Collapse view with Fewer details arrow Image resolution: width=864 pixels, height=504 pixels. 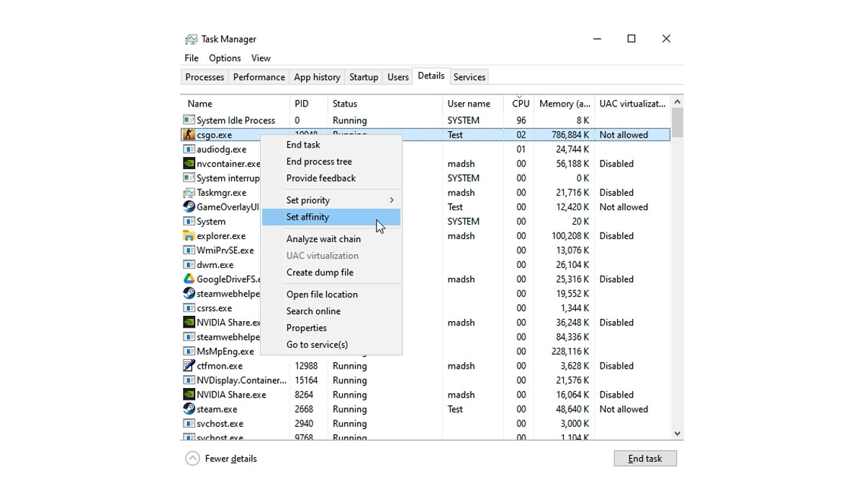click(x=192, y=459)
